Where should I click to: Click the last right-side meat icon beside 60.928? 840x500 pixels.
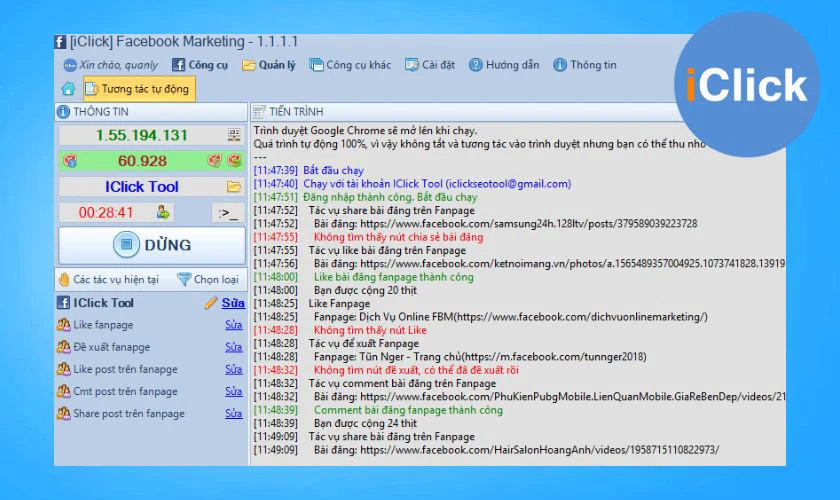point(234,161)
